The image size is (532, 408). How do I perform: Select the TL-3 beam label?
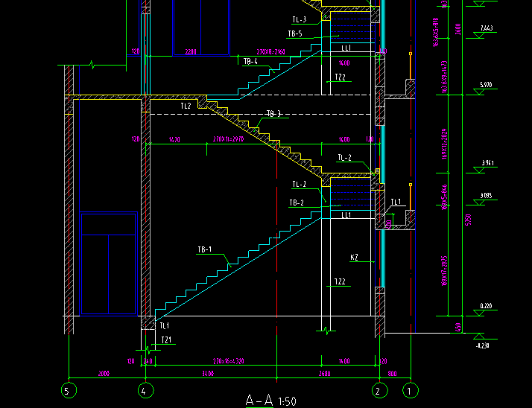point(299,19)
